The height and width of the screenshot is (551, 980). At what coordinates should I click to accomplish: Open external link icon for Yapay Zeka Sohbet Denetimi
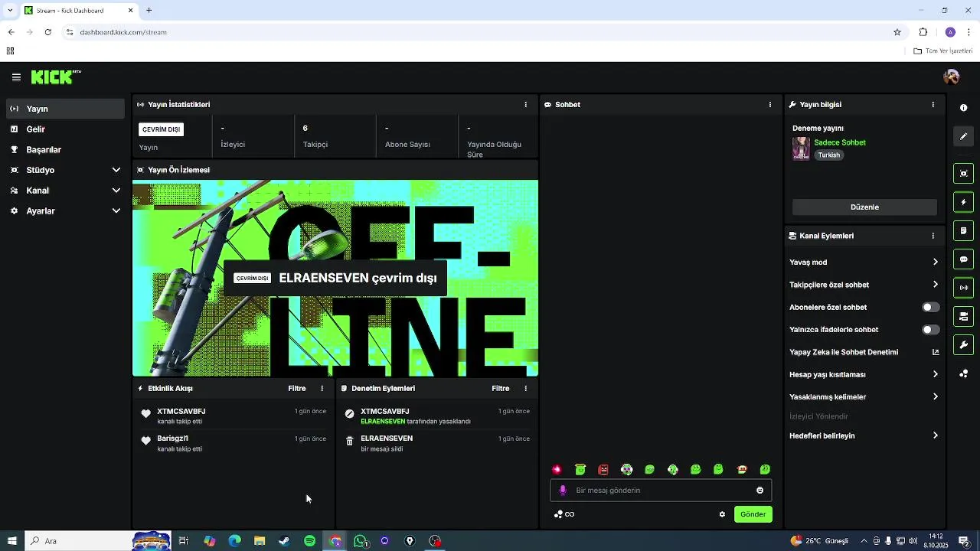click(935, 353)
